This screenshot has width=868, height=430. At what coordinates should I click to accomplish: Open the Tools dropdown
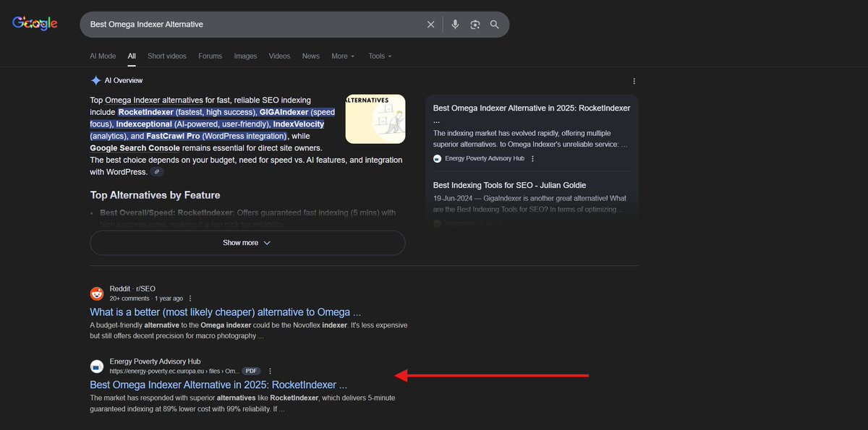click(x=380, y=56)
